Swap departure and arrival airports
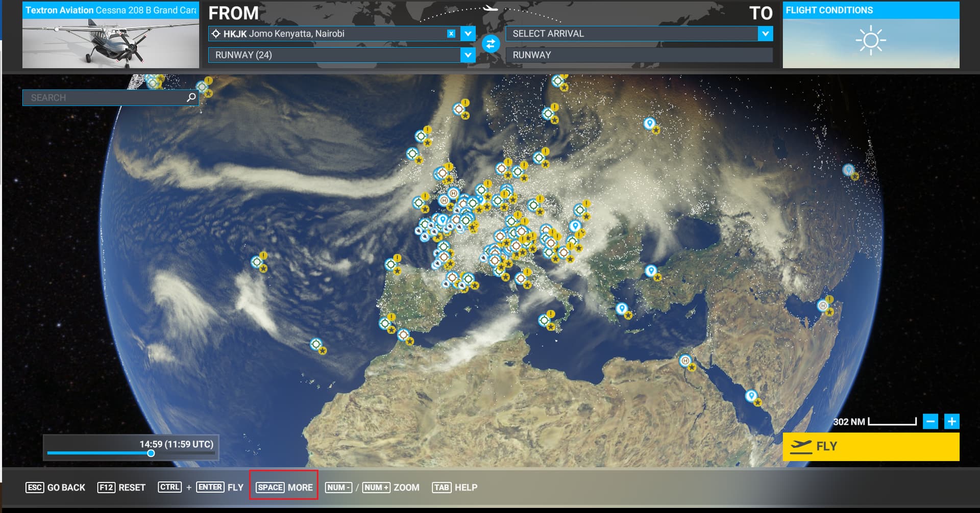The height and width of the screenshot is (513, 980). 491,44
